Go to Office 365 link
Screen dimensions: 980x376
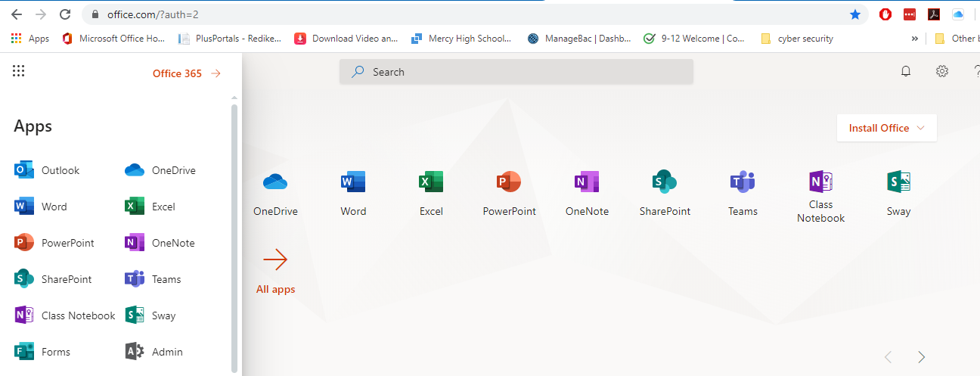186,73
